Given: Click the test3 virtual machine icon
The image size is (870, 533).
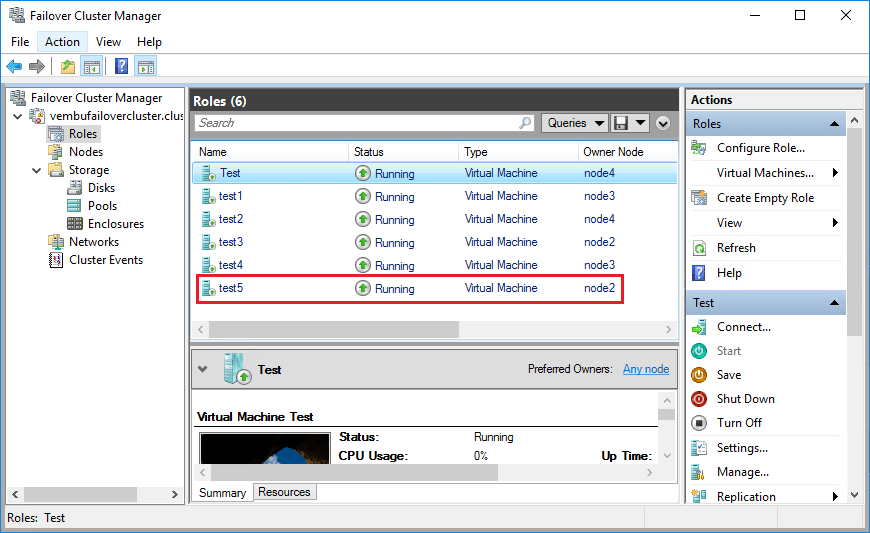Looking at the screenshot, I should (209, 242).
